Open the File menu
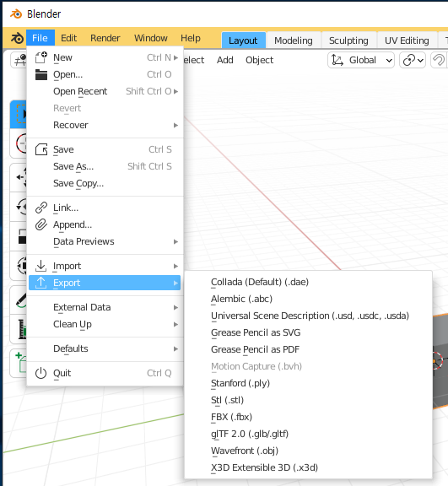448x486 pixels. [40, 38]
